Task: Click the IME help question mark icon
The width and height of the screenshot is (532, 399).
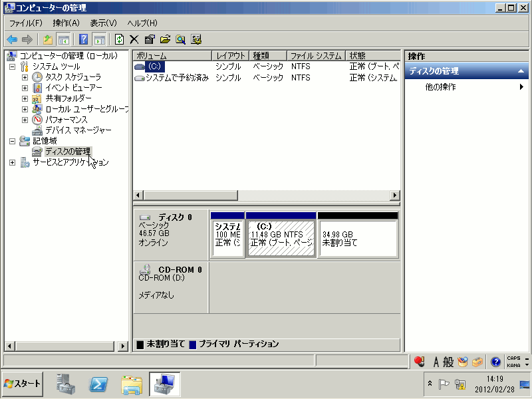Action: 495,362
